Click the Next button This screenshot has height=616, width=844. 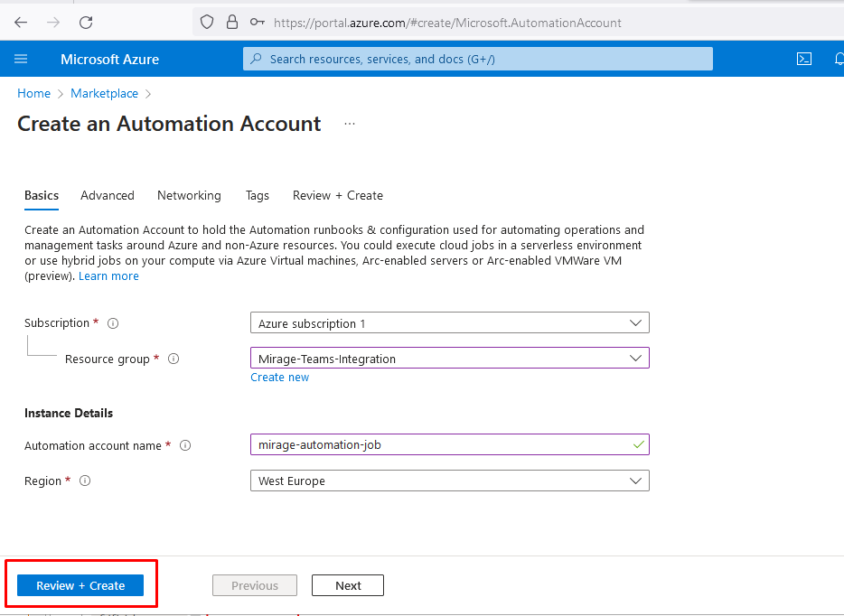click(348, 585)
